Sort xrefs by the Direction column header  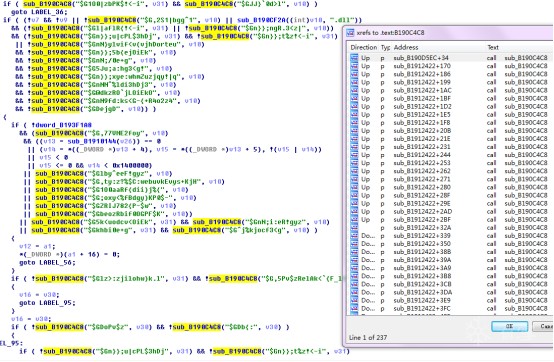364,47
